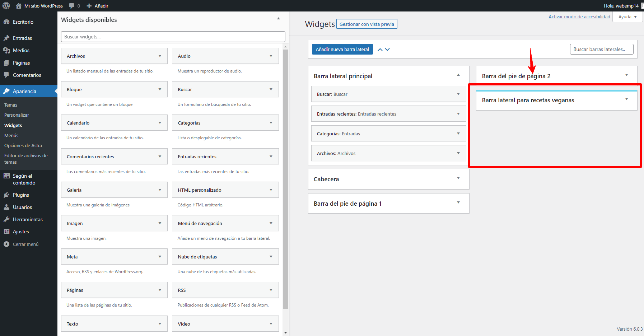This screenshot has height=336, width=644.
Task: Click the Herramientas wrench icon
Action: (x=6, y=219)
